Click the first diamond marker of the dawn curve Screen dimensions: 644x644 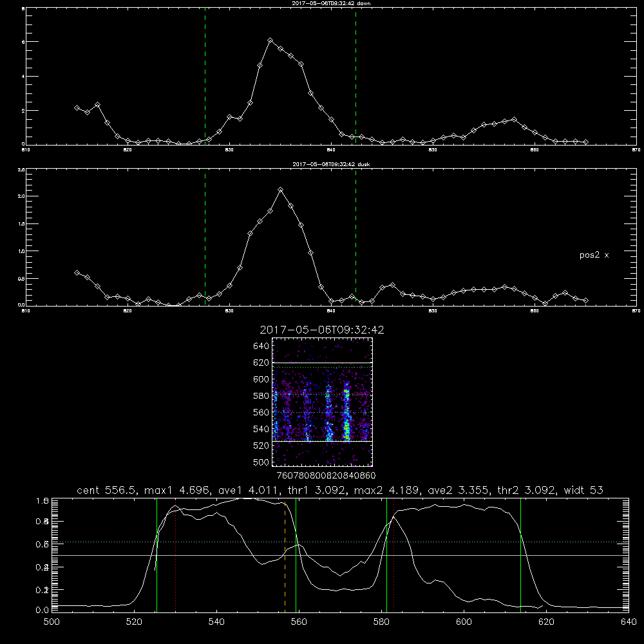click(77, 108)
